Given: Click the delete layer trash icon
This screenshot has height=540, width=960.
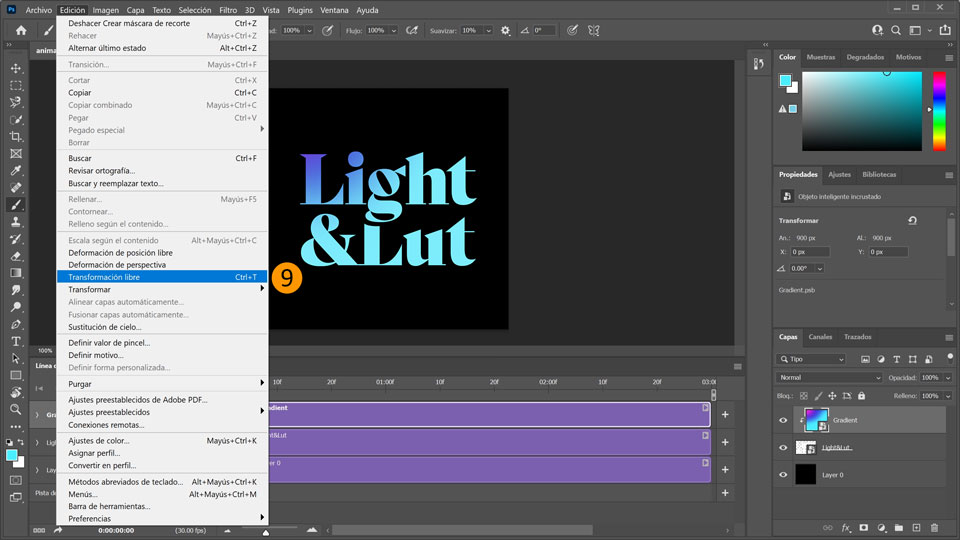Looking at the screenshot, I should (x=934, y=527).
